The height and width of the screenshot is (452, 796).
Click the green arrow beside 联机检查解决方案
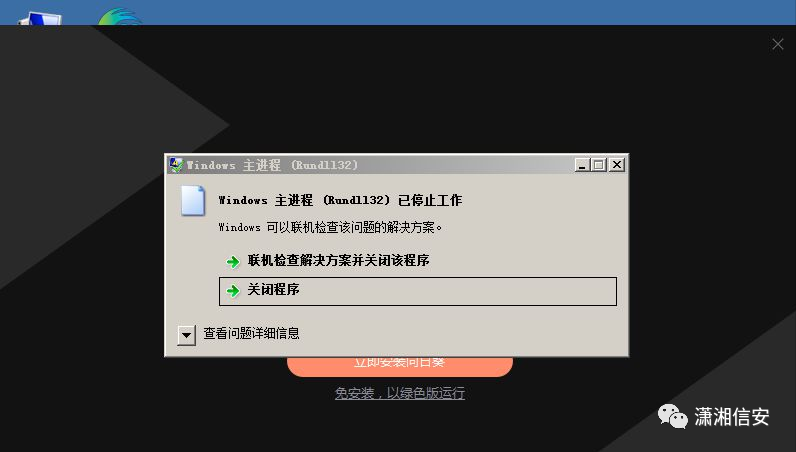coord(233,262)
